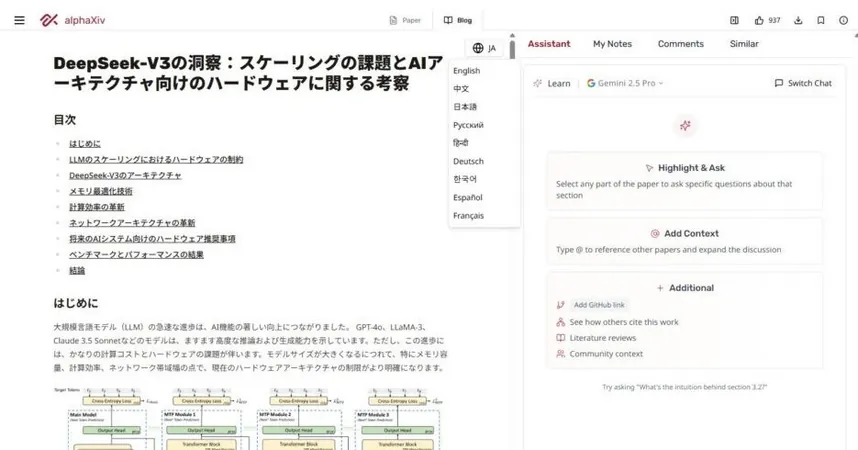858x450 pixels.
Task: Switch to the Blog view
Action: click(458, 20)
